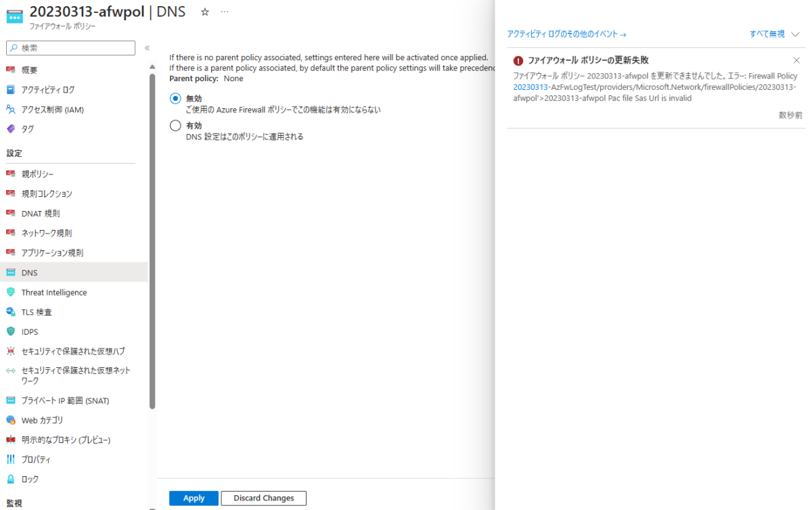Click the 監視 section heading
Viewport: 812px width, 510px height.
point(14,503)
